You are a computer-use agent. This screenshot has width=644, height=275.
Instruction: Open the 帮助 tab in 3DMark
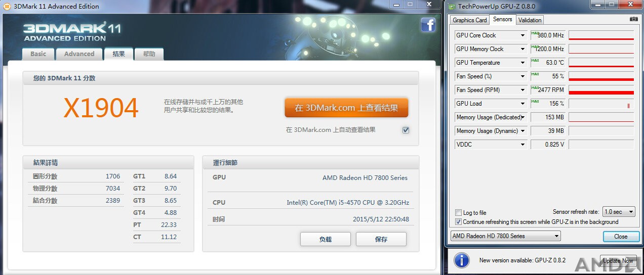pos(149,54)
